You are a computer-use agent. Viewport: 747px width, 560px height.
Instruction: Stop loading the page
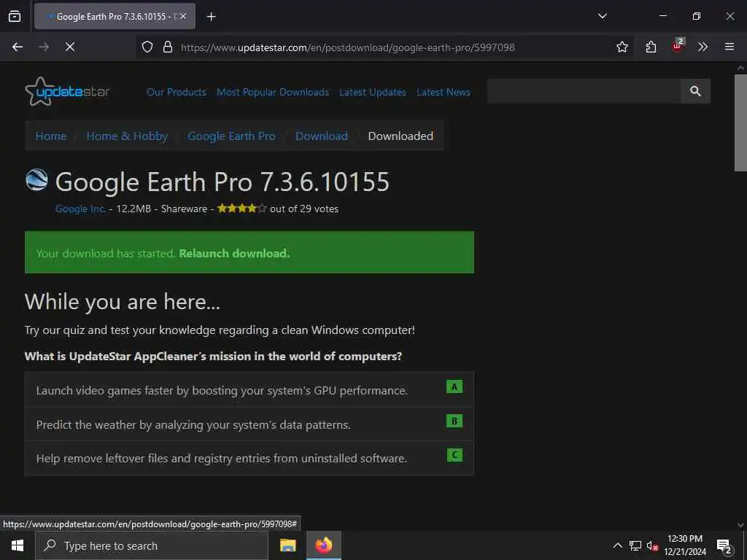[x=69, y=47]
